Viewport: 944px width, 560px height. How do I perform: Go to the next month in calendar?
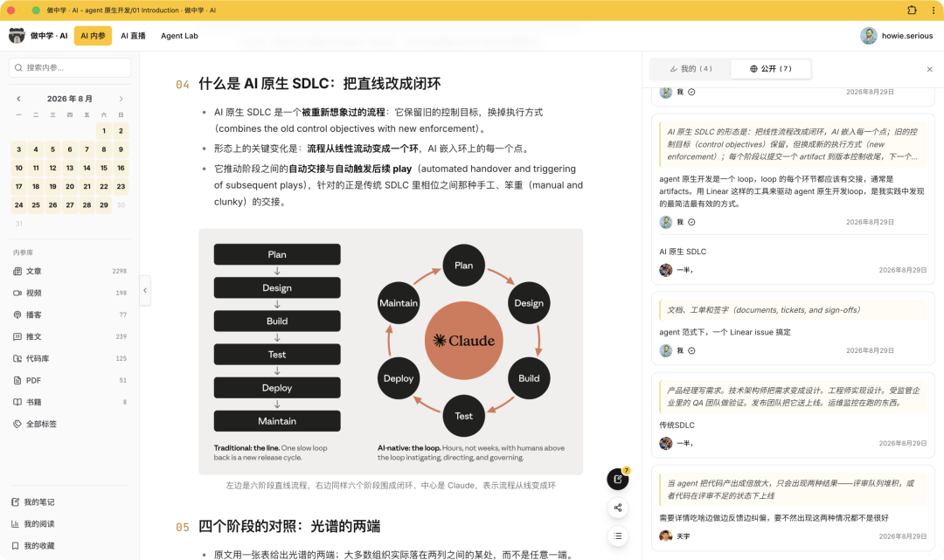[x=121, y=99]
